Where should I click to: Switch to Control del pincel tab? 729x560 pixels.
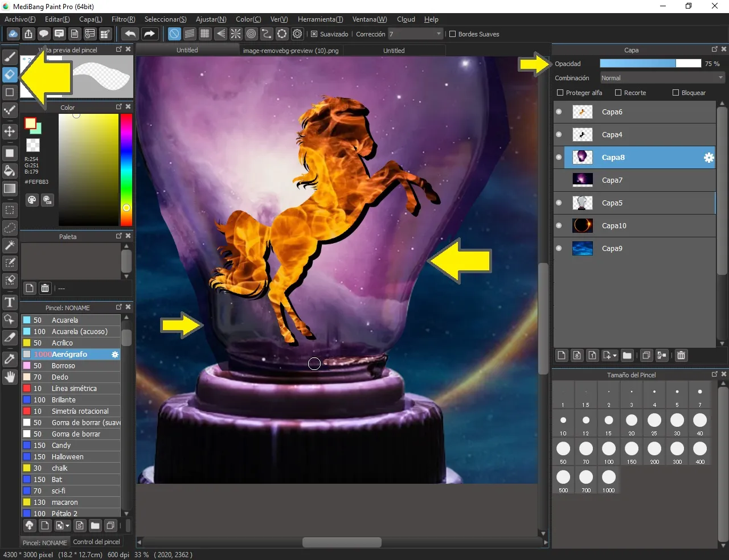[96, 542]
